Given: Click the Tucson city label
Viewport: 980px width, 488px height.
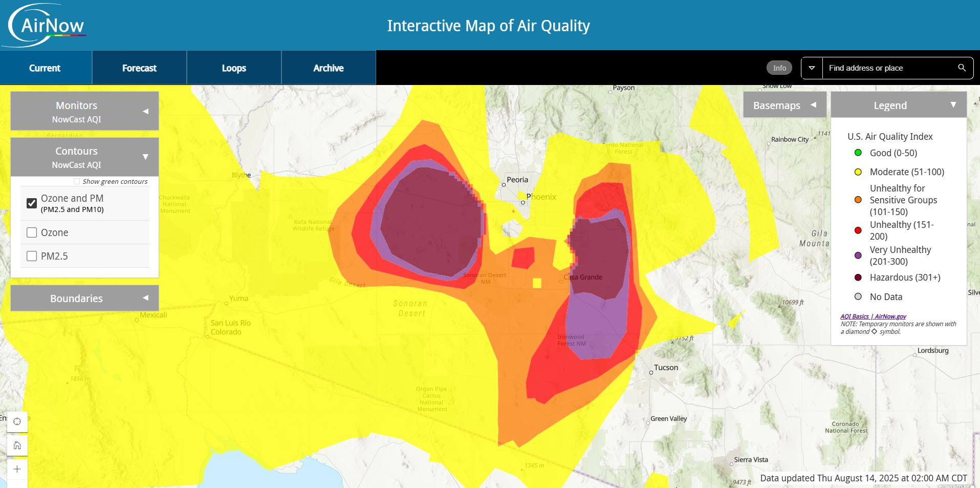Looking at the screenshot, I should tap(666, 368).
